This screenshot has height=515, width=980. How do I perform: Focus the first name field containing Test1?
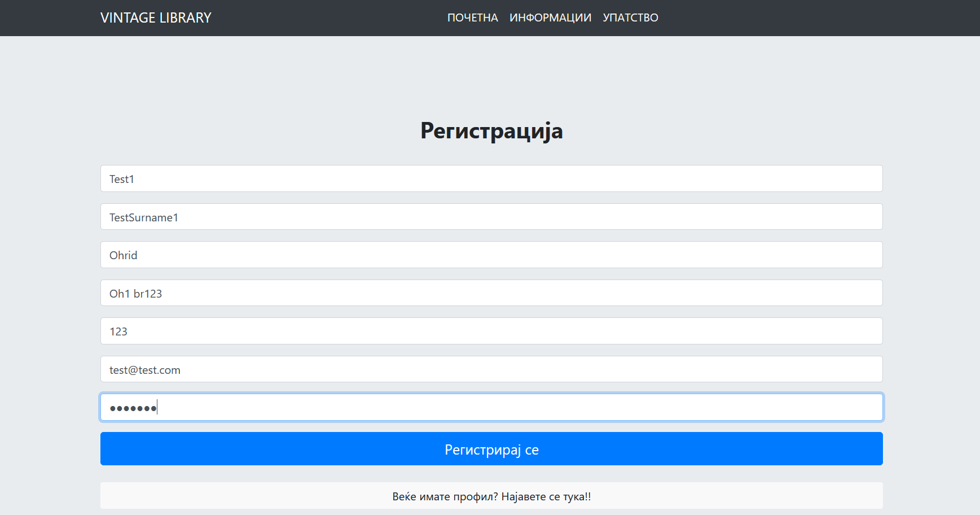coord(491,178)
